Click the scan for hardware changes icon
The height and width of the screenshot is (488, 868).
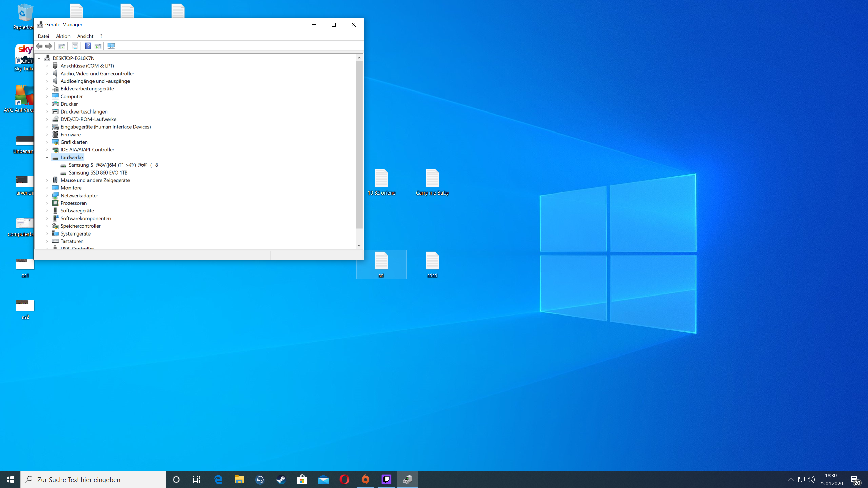point(111,46)
